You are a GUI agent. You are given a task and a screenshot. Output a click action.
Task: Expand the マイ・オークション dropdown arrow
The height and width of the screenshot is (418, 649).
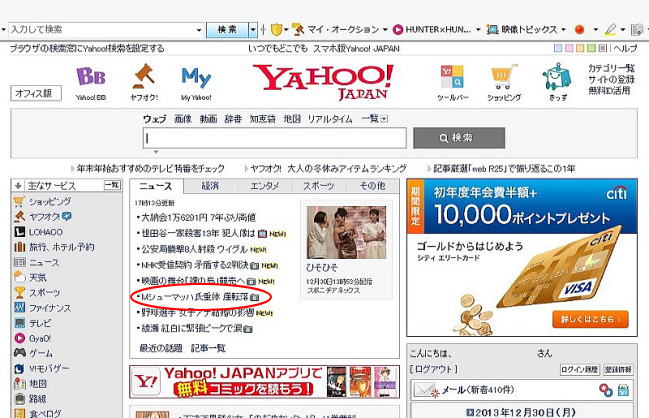pos(385,30)
